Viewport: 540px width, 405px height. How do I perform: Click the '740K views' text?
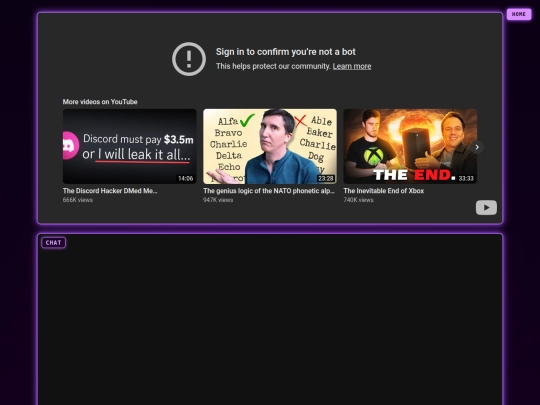(358, 200)
